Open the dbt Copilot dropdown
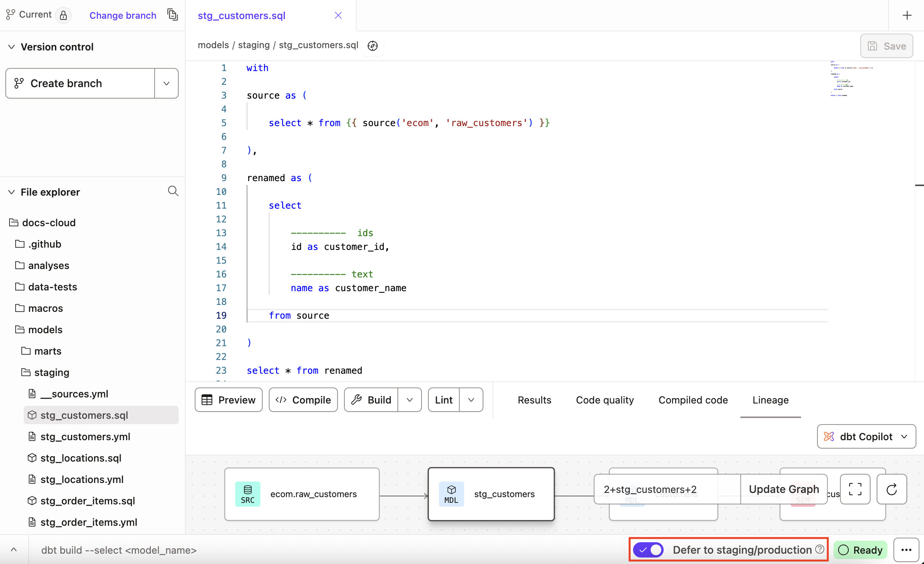 pos(904,436)
